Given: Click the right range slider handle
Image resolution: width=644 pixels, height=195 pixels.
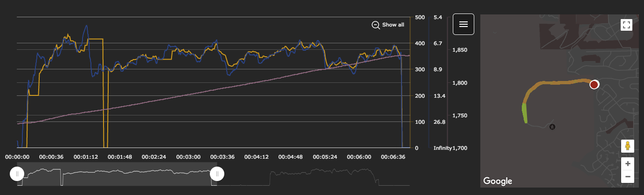Looking at the screenshot, I should tap(217, 174).
